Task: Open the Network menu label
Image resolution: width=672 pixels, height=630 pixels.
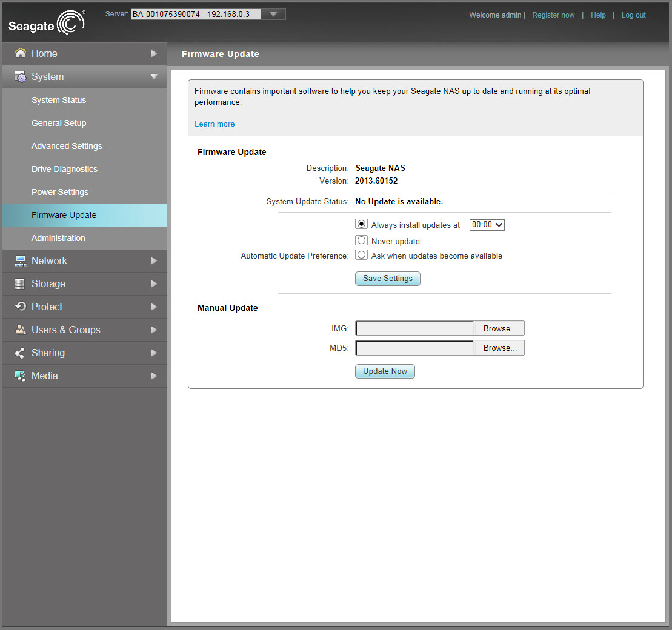Action: coord(49,261)
